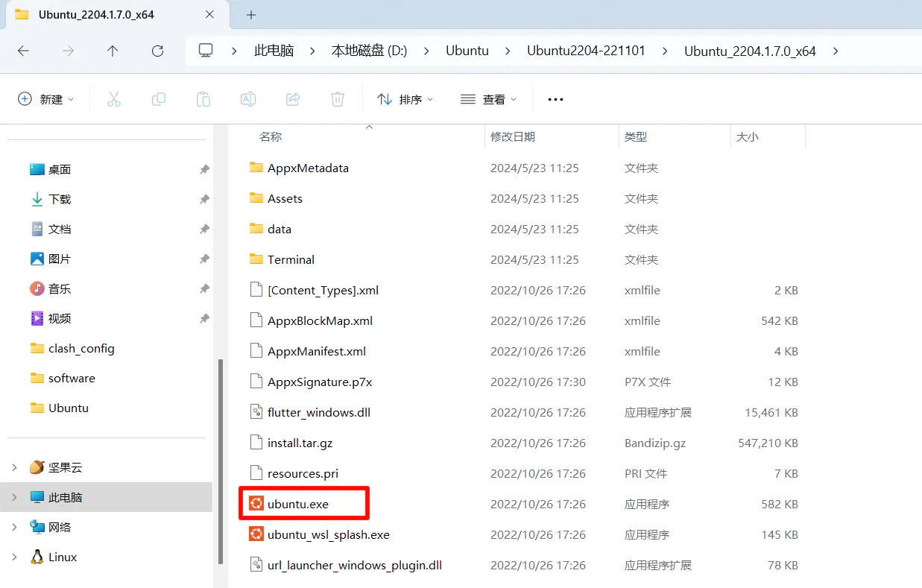Screen dimensions: 922x588
Task: Select the resources.pri file name
Action: point(303,473)
